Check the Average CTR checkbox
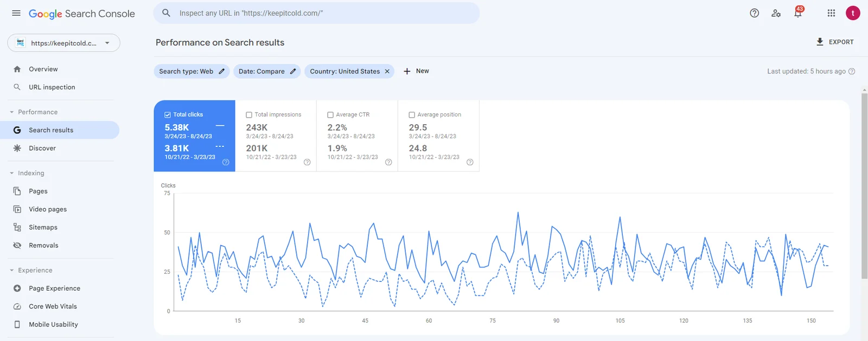 tap(330, 114)
